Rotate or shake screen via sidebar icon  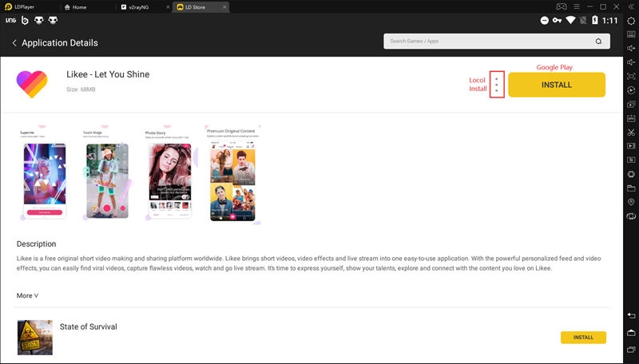point(631,216)
